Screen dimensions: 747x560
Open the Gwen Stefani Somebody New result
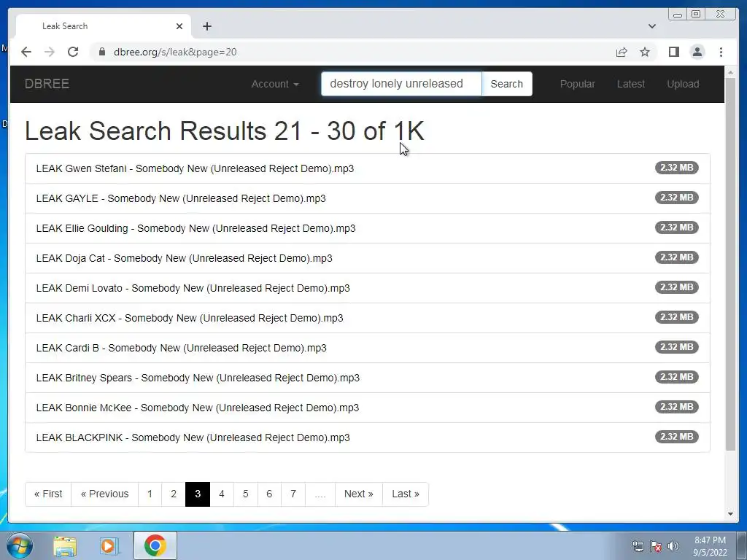coord(368,168)
